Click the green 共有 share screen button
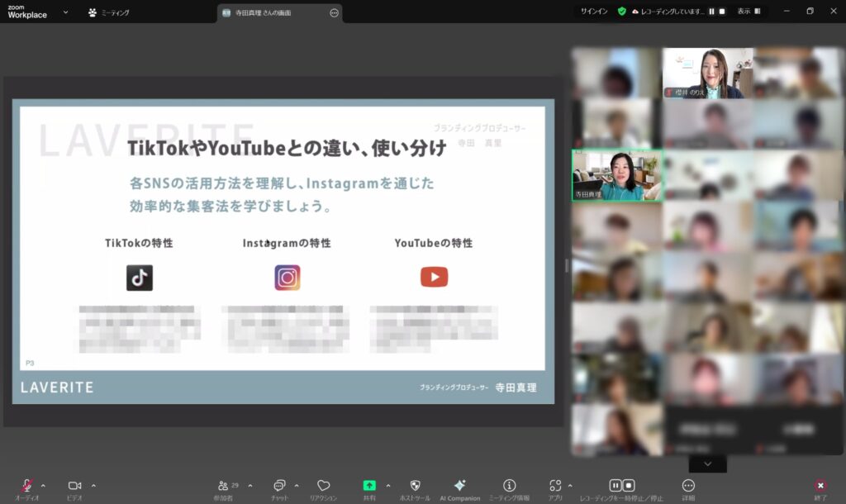Screen dimensions: 846x504 [369, 486]
